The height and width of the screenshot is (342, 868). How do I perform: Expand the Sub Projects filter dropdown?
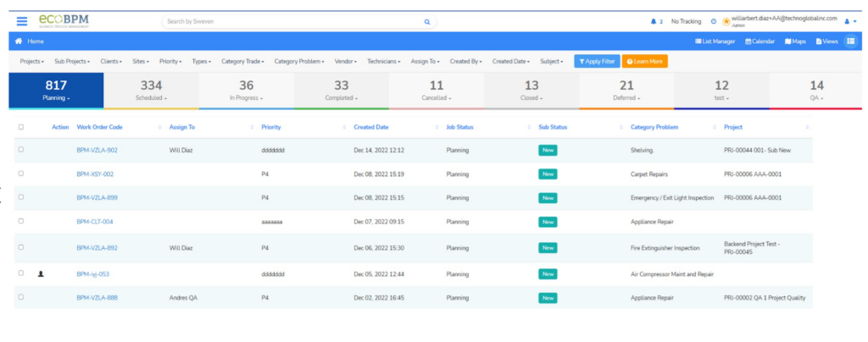[72, 61]
